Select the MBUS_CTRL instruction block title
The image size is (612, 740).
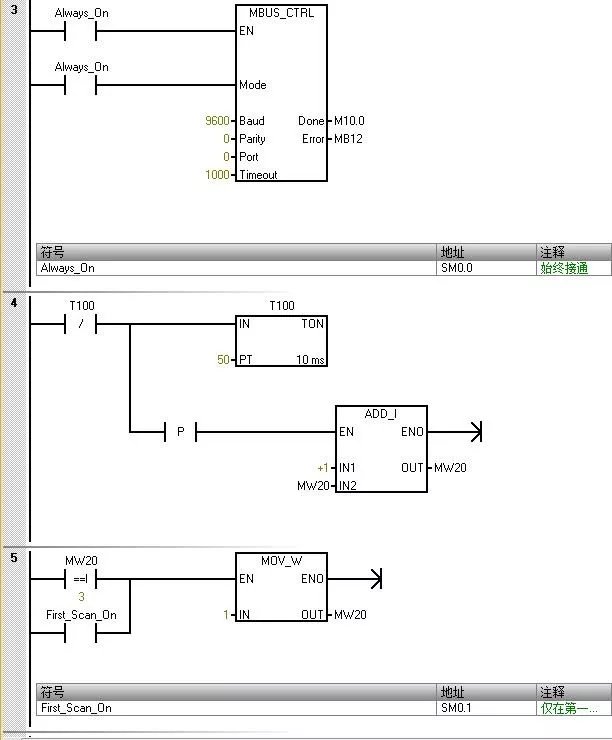[281, 13]
